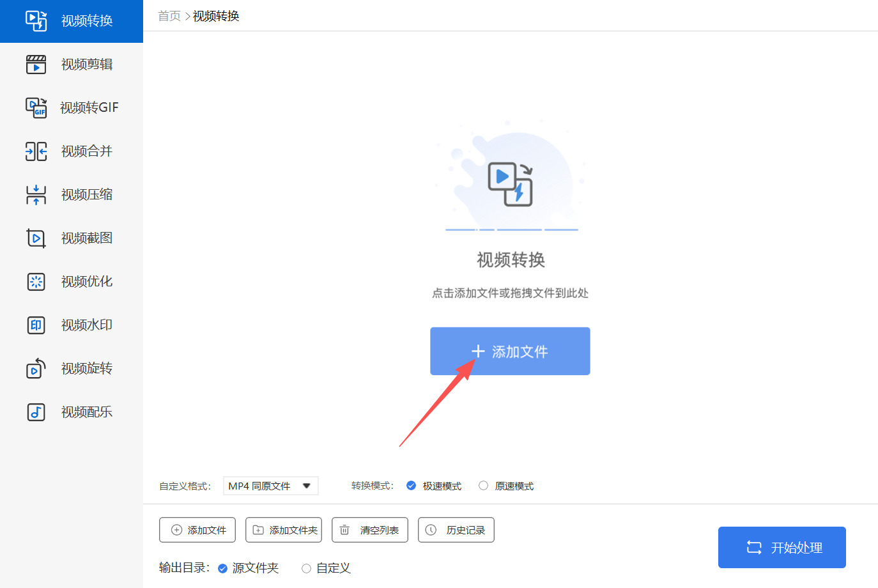Open 视频水印 menu item
Viewport: 878px width, 588px height.
tap(72, 325)
